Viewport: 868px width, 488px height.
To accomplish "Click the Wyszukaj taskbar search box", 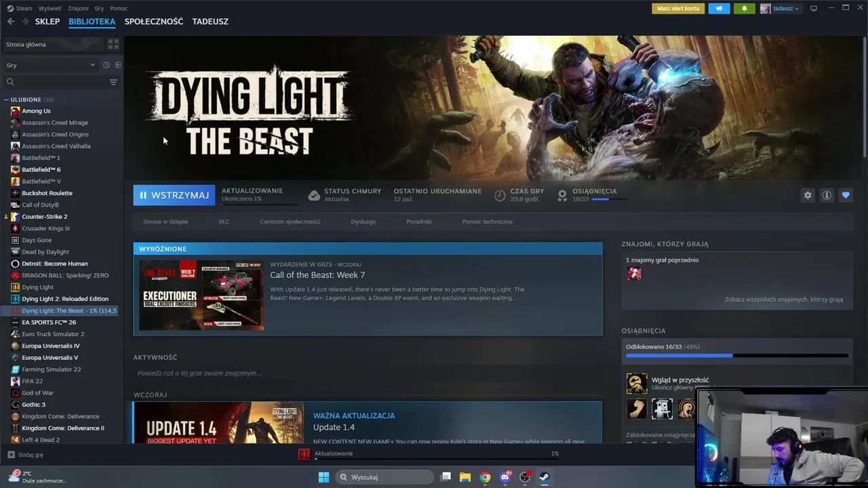I will (x=384, y=477).
